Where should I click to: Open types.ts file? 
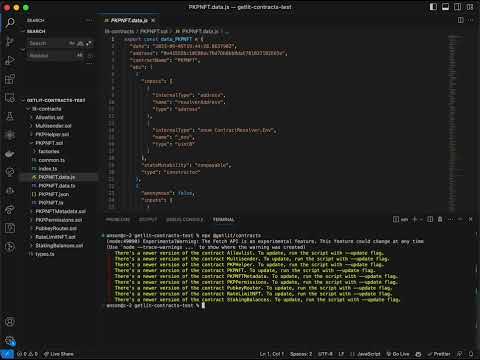pyautogui.click(x=46, y=254)
